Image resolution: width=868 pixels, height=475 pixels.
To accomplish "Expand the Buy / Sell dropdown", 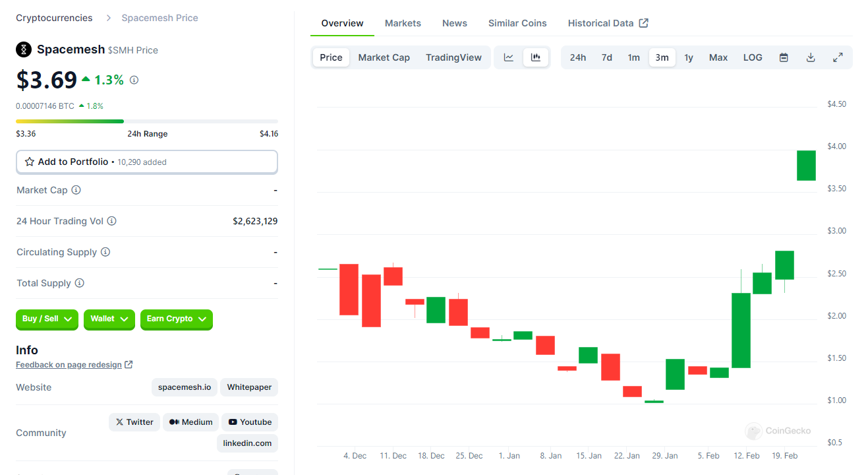I will pyautogui.click(x=47, y=319).
